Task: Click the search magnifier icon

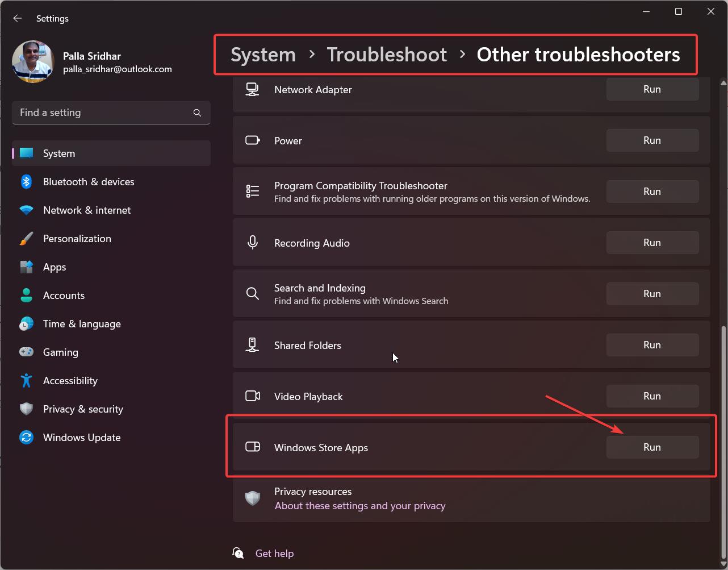Action: pos(197,113)
